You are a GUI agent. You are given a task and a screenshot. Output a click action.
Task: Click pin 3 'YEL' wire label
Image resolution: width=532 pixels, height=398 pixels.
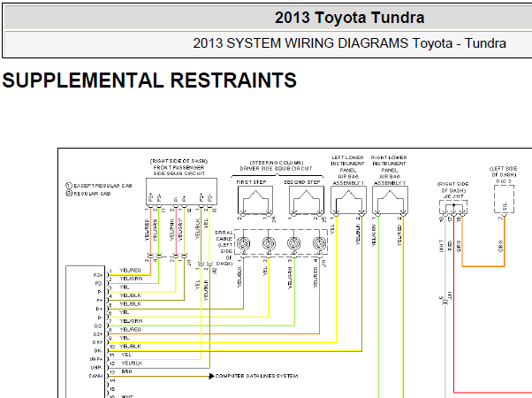click(x=125, y=287)
